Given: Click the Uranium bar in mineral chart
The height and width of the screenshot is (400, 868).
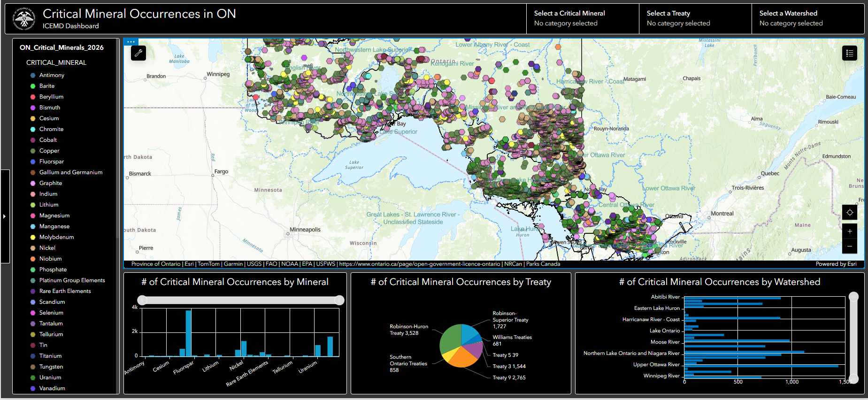Looking at the screenshot, I should point(318,351).
